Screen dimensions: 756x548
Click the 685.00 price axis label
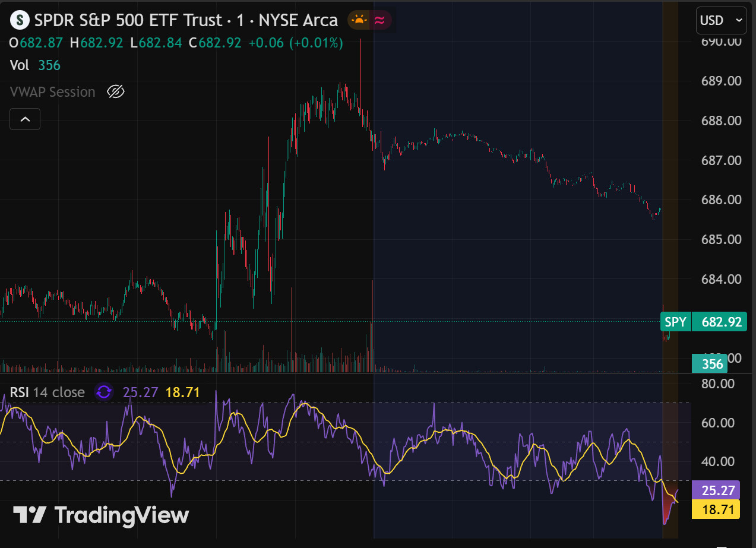coord(722,239)
